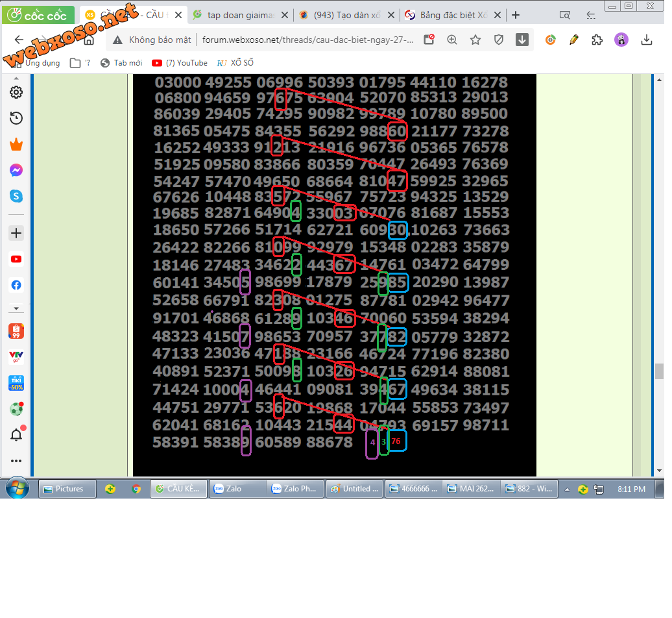This screenshot has height=618, width=672.
Task: Open sidebar more options three dots
Action: pos(16,461)
